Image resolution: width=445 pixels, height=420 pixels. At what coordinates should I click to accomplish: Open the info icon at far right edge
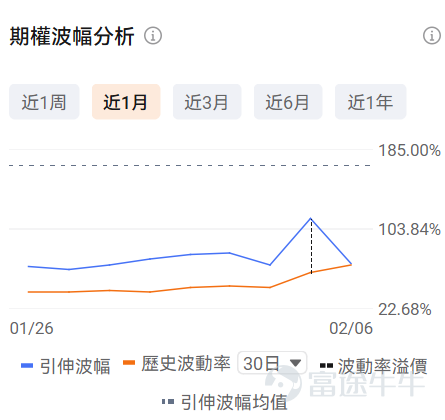point(432,36)
